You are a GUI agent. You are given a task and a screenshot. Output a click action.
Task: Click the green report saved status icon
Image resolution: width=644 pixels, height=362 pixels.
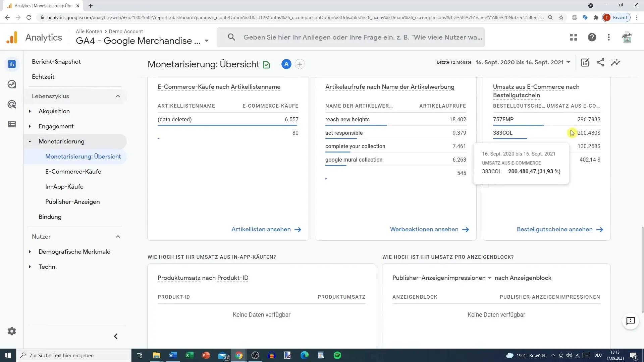click(266, 64)
